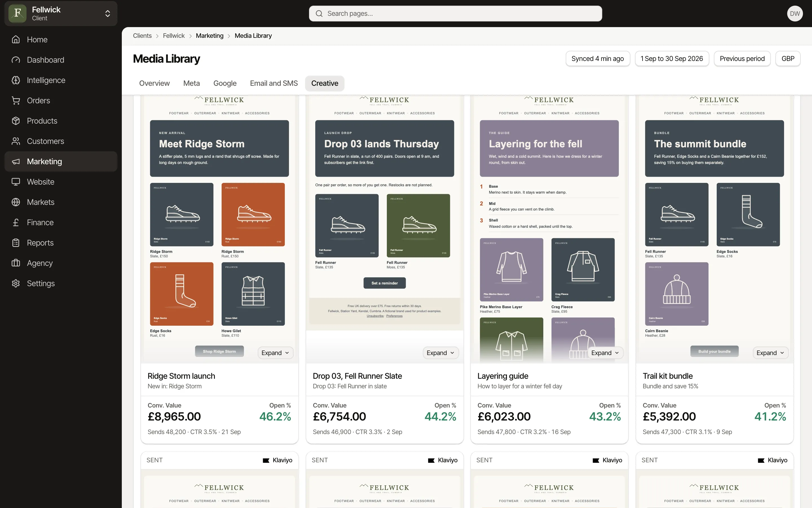
Task: Open the Fellwick client switcher chevrons
Action: click(x=108, y=14)
